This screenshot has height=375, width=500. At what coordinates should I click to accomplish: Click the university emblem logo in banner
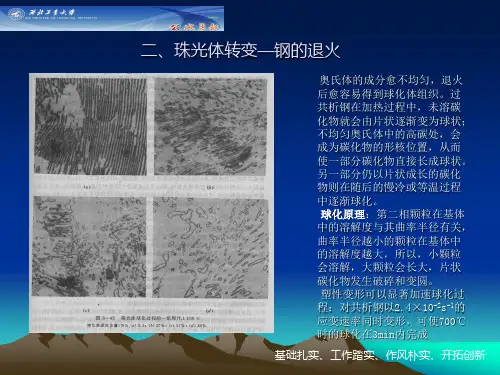16,14
